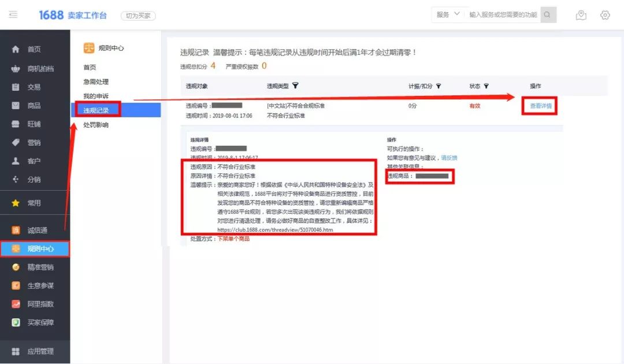This screenshot has width=624, height=364.
Task: Switch to buyer mode via 切为买家
Action: coord(138,16)
